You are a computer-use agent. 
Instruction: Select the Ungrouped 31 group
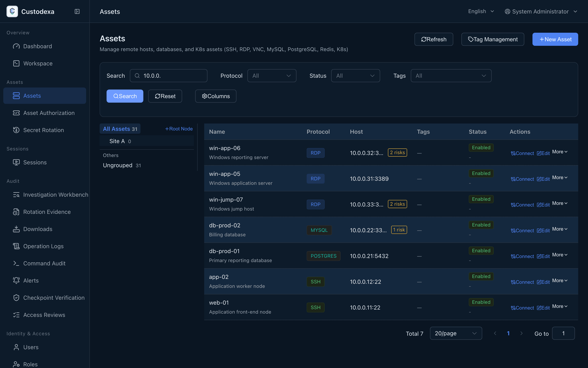click(122, 165)
